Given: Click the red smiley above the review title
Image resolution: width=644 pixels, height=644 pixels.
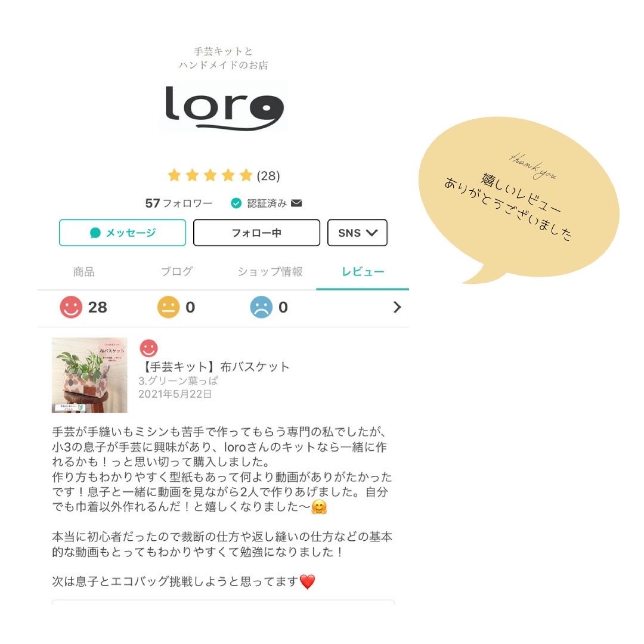Looking at the screenshot, I should point(148,348).
